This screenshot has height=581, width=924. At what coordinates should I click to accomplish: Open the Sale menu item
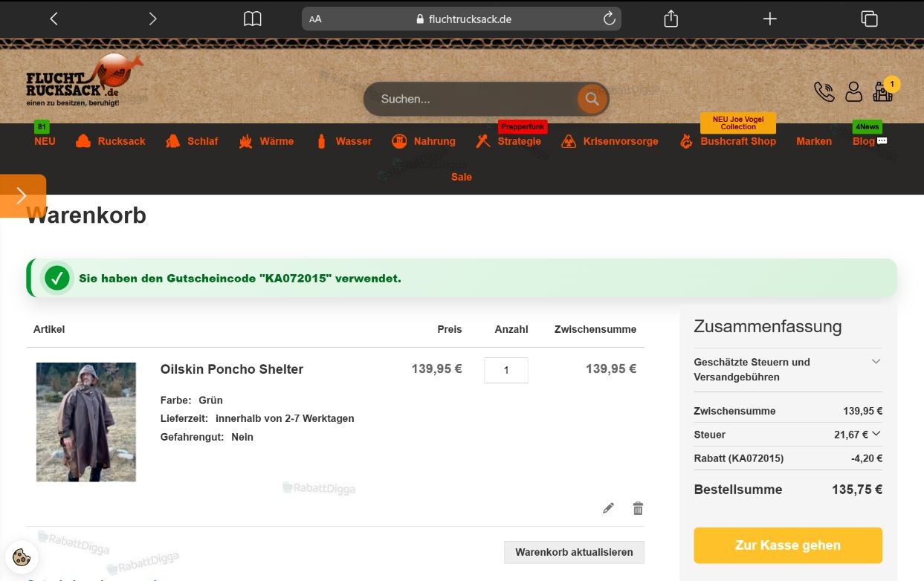click(x=462, y=177)
